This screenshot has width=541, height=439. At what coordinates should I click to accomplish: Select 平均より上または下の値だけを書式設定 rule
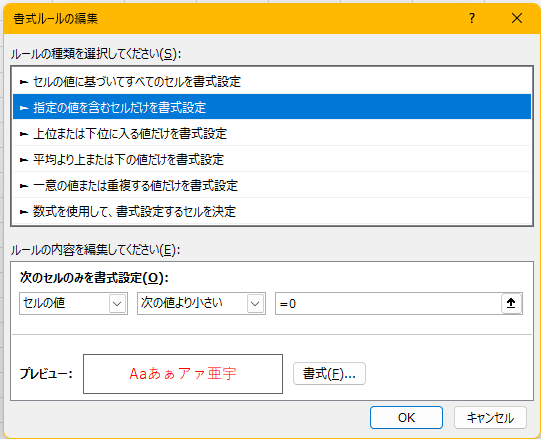[272, 159]
